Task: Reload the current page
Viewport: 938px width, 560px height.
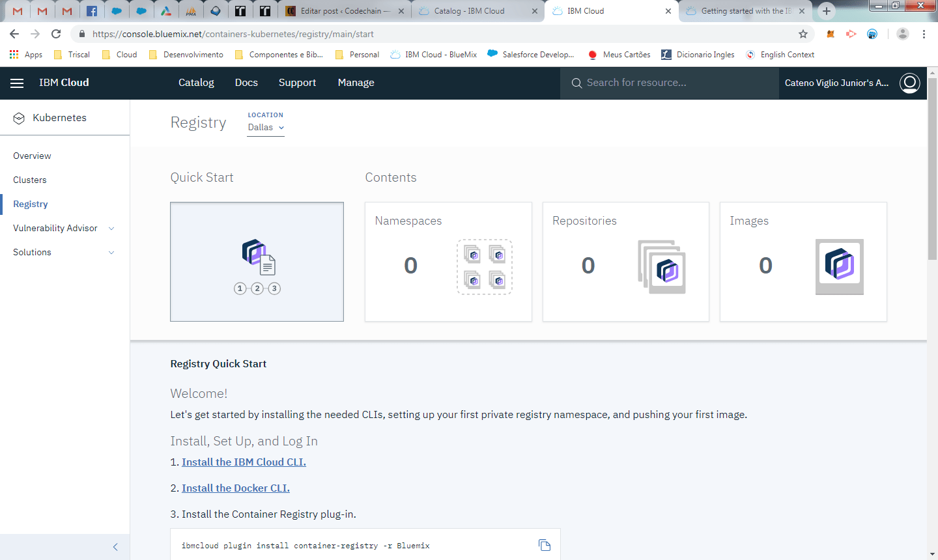Action: (56, 34)
